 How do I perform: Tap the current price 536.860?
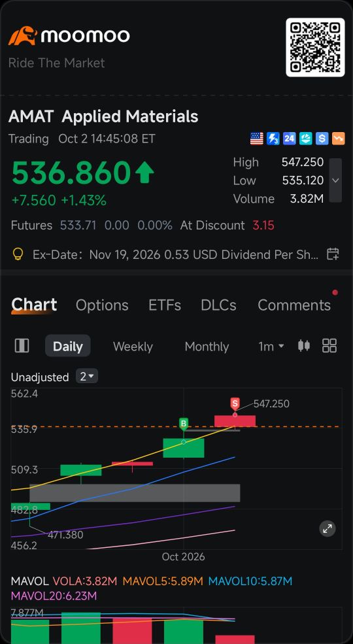(x=71, y=173)
